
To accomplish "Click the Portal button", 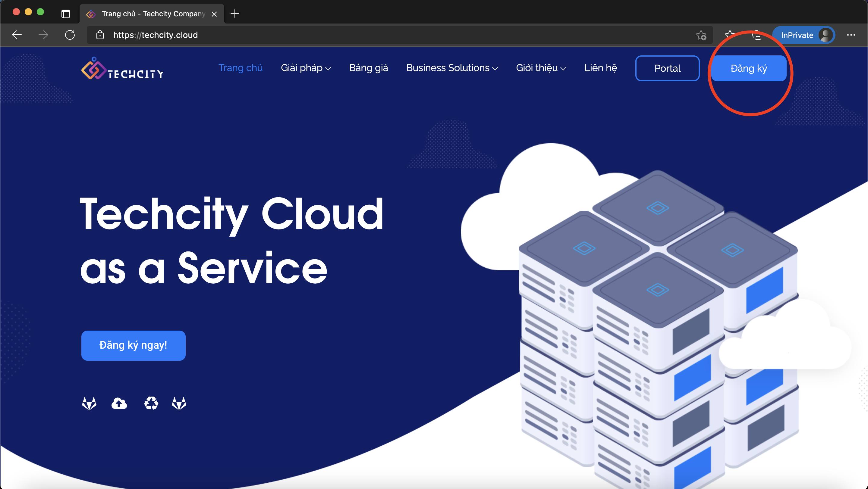I will pos(668,68).
